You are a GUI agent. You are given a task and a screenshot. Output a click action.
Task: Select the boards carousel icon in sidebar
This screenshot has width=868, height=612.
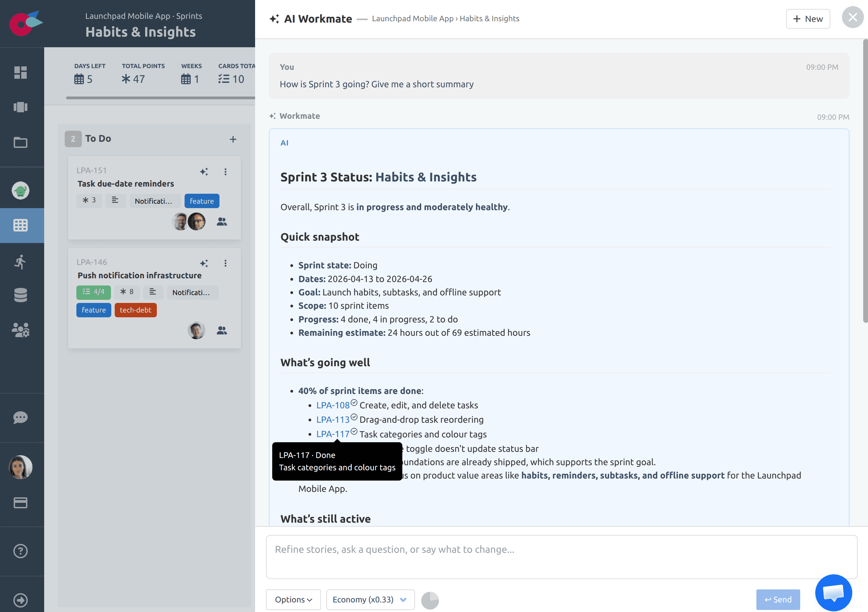[21, 107]
